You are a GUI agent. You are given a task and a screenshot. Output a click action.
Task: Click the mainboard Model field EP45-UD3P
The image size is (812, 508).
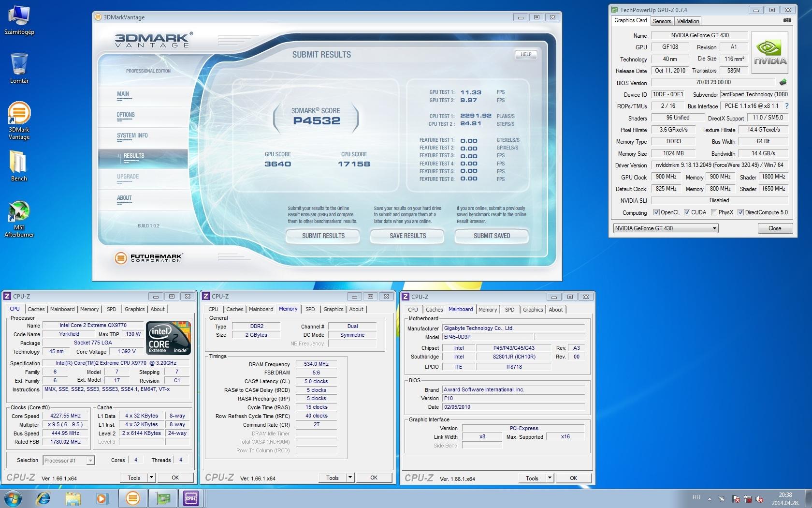[487, 337]
